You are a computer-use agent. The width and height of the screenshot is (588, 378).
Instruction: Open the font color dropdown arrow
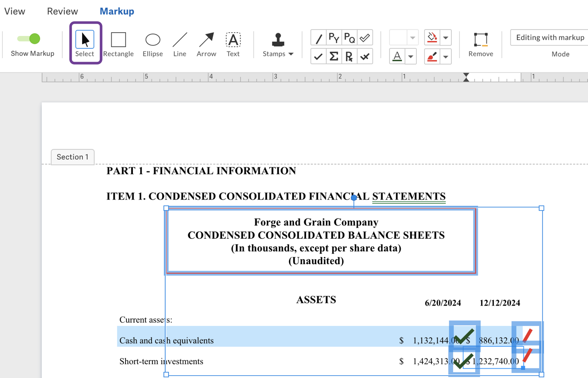point(411,57)
